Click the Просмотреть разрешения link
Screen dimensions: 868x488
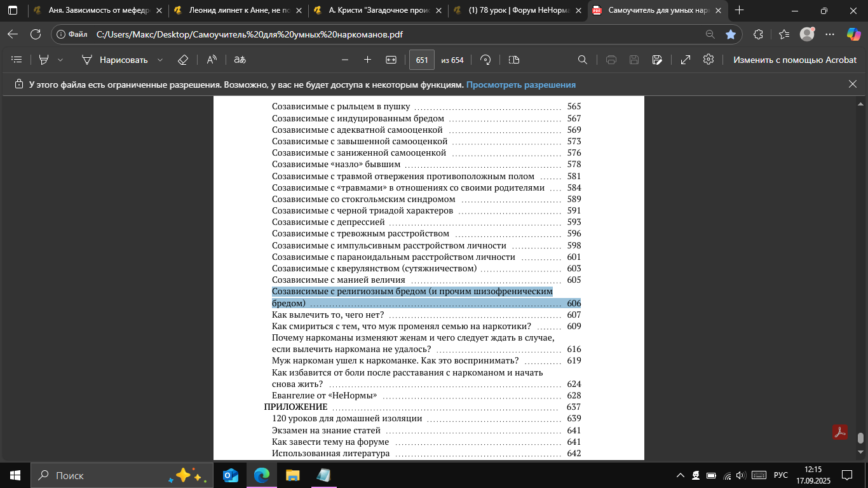pyautogui.click(x=521, y=85)
